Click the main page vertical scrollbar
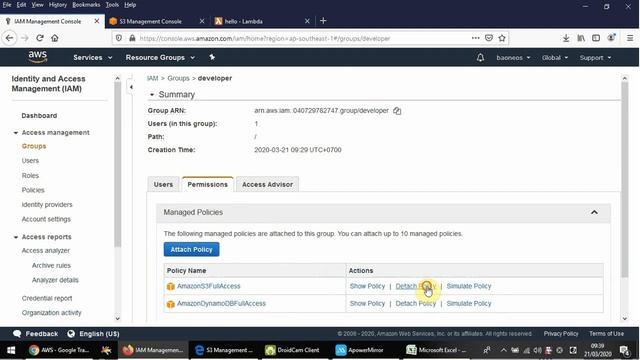 pos(624,180)
